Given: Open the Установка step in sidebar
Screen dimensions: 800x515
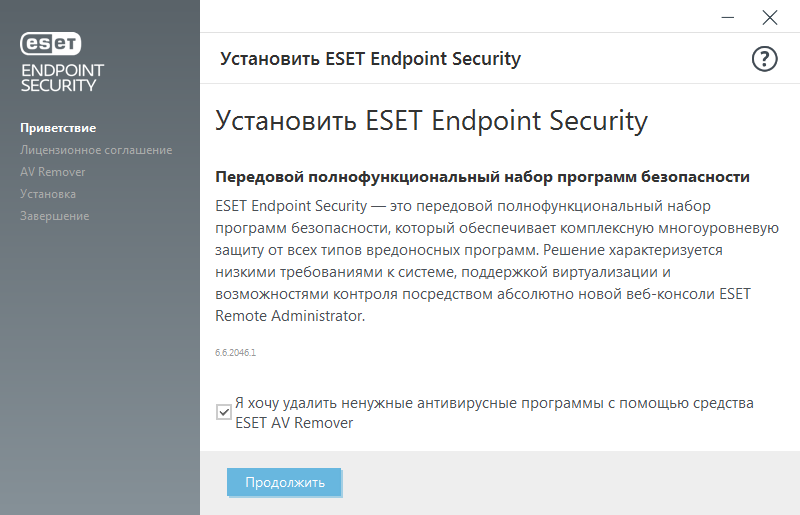Looking at the screenshot, I should (x=48, y=194).
